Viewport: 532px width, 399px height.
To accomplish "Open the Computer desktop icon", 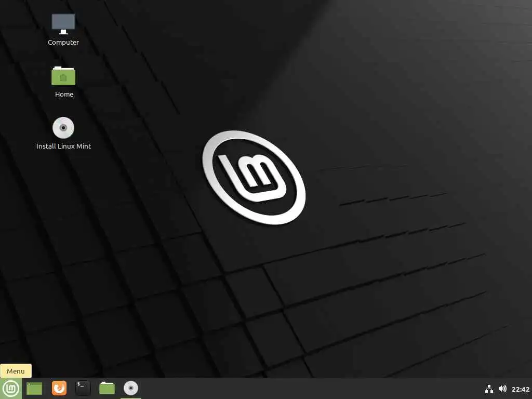I will click(x=63, y=24).
